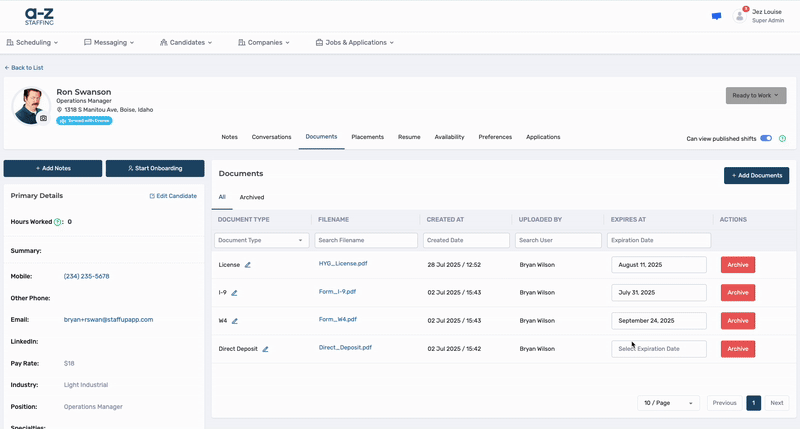Expand the Scheduling menu

32,42
